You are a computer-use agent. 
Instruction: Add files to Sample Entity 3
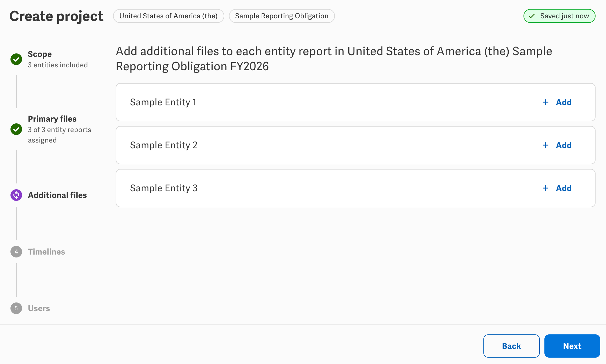click(x=557, y=188)
